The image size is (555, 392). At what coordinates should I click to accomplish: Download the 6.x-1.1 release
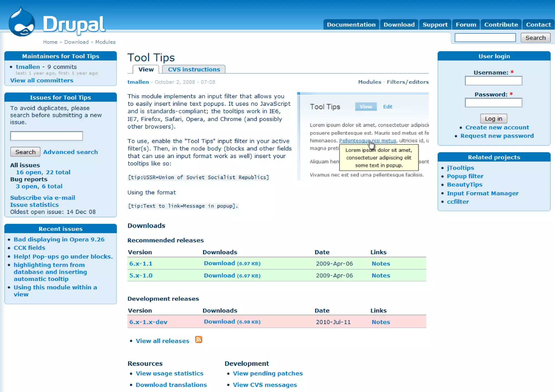pos(219,263)
